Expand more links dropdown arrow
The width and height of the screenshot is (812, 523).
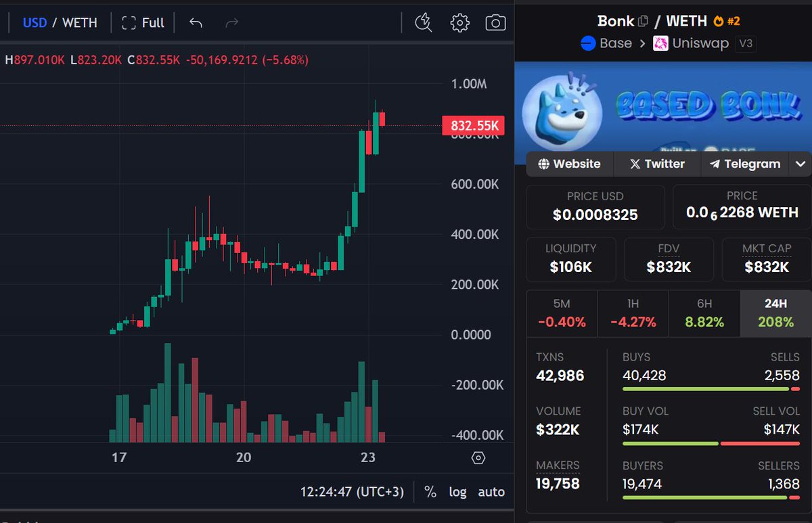pyautogui.click(x=800, y=164)
